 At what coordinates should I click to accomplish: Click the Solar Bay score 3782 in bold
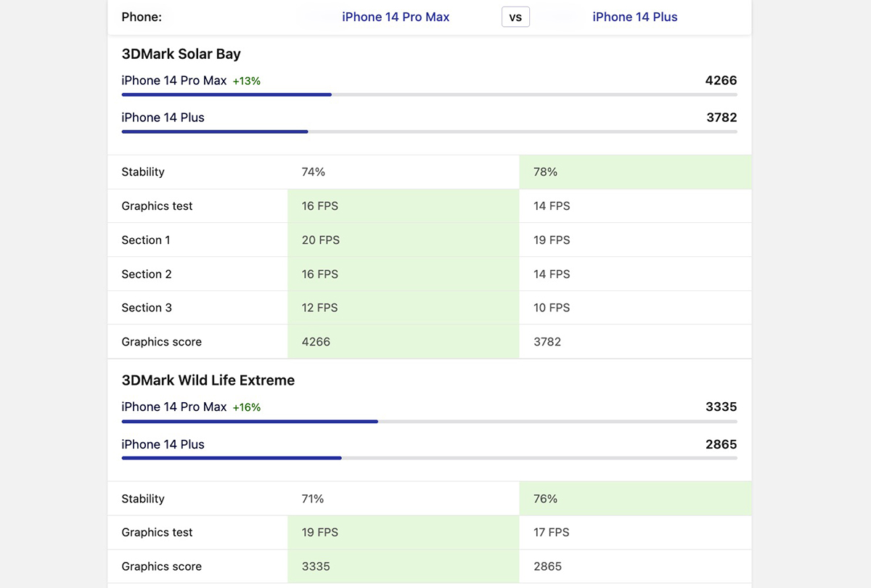(x=721, y=118)
